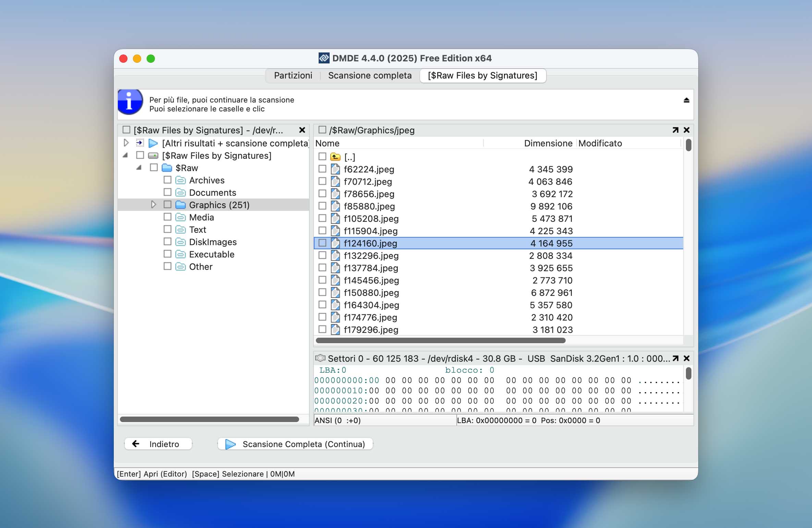Click the blue scan arrow beside Altri risultati
The width and height of the screenshot is (812, 528).
(x=153, y=143)
